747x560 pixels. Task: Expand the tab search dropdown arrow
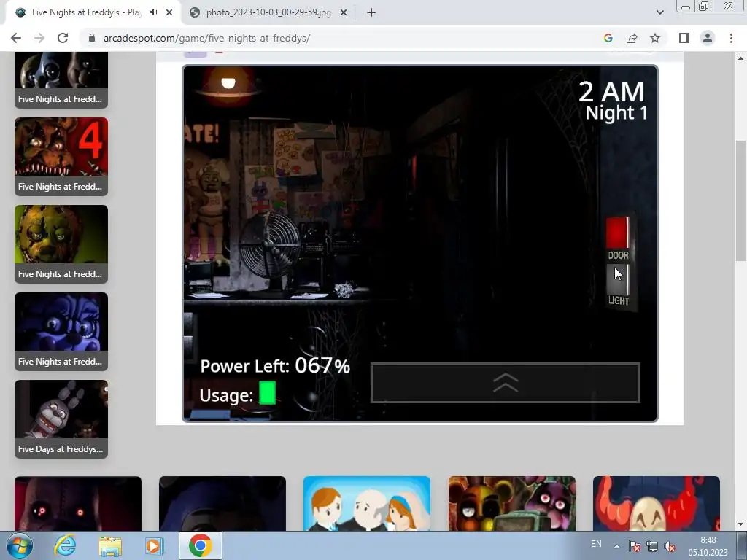point(659,12)
